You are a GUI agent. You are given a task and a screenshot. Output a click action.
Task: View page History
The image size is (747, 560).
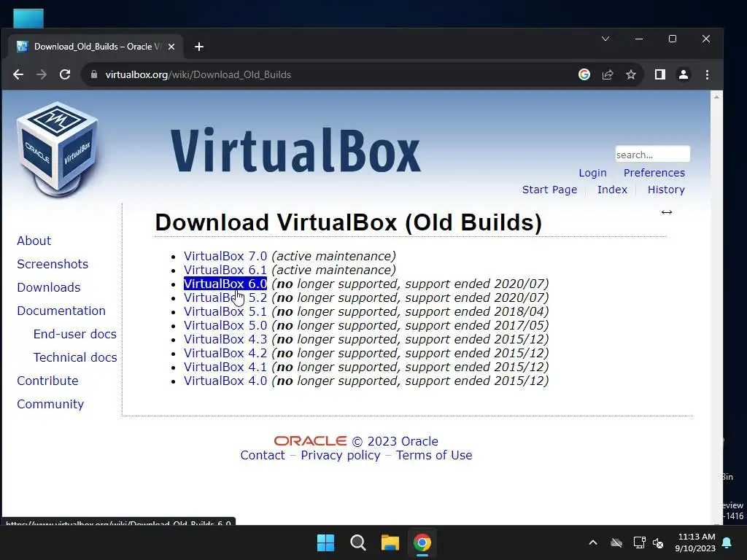(666, 190)
